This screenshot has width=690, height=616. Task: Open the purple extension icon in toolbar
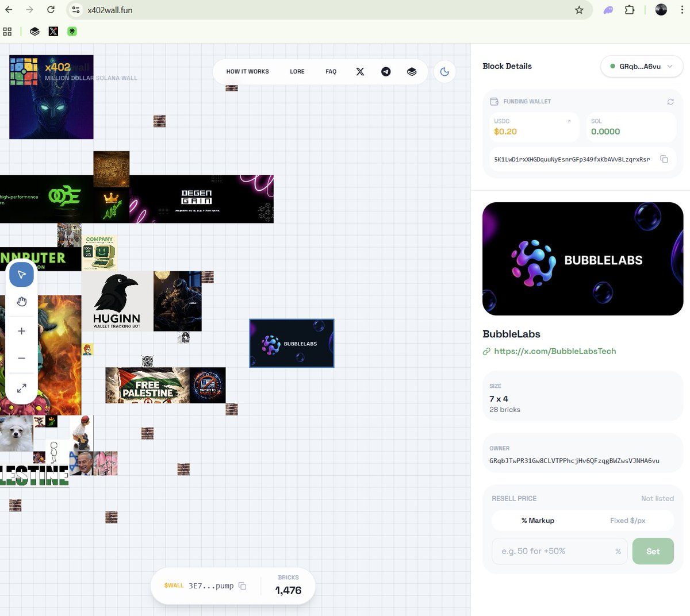[608, 10]
